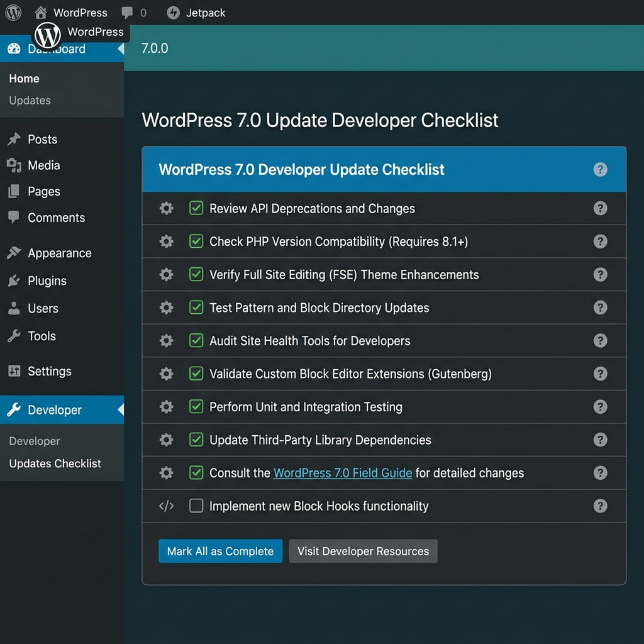The height and width of the screenshot is (644, 644).
Task: Click Visit Developer Resources button
Action: coord(363,551)
